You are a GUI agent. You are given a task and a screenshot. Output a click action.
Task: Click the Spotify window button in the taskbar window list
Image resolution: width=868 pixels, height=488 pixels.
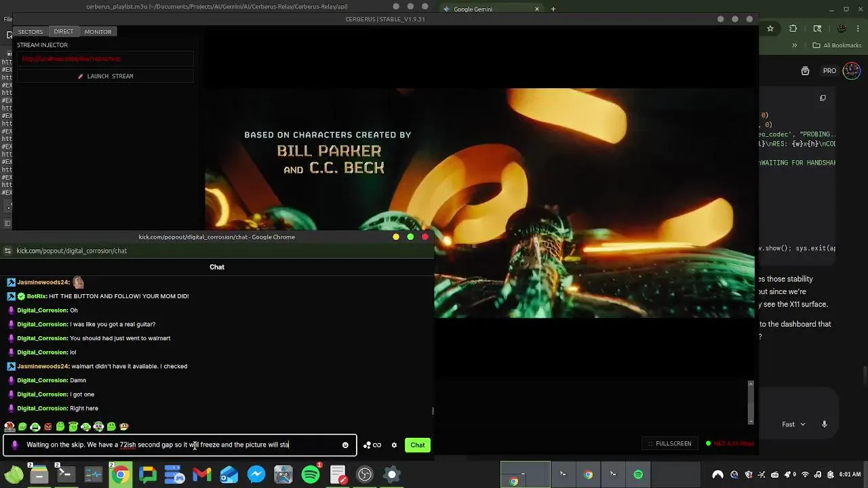point(638,474)
